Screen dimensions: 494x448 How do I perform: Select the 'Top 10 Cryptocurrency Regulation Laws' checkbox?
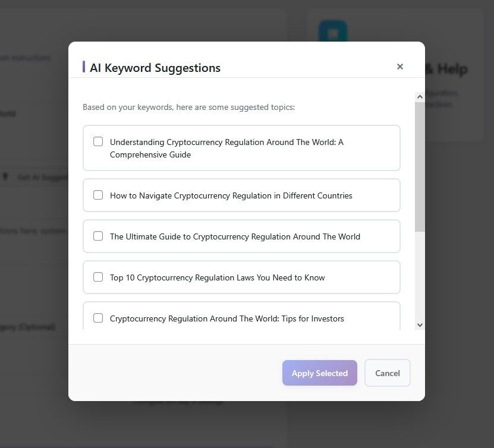(x=98, y=277)
